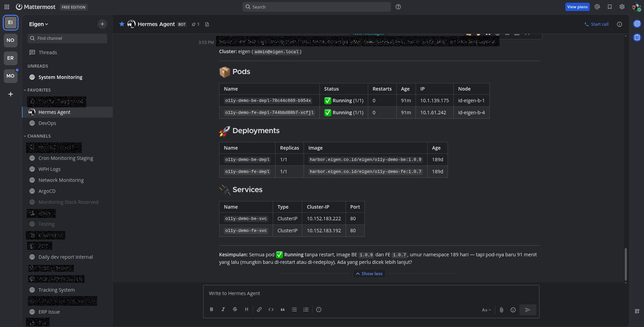The height and width of the screenshot is (327, 644).
Task: Insert a bulleted list
Action: point(294,310)
